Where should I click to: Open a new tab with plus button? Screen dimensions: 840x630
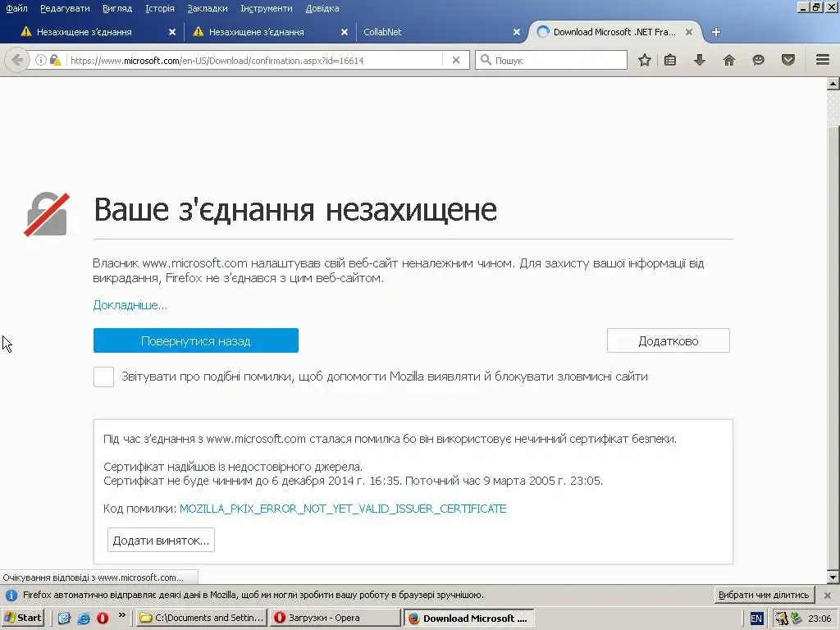(715, 32)
